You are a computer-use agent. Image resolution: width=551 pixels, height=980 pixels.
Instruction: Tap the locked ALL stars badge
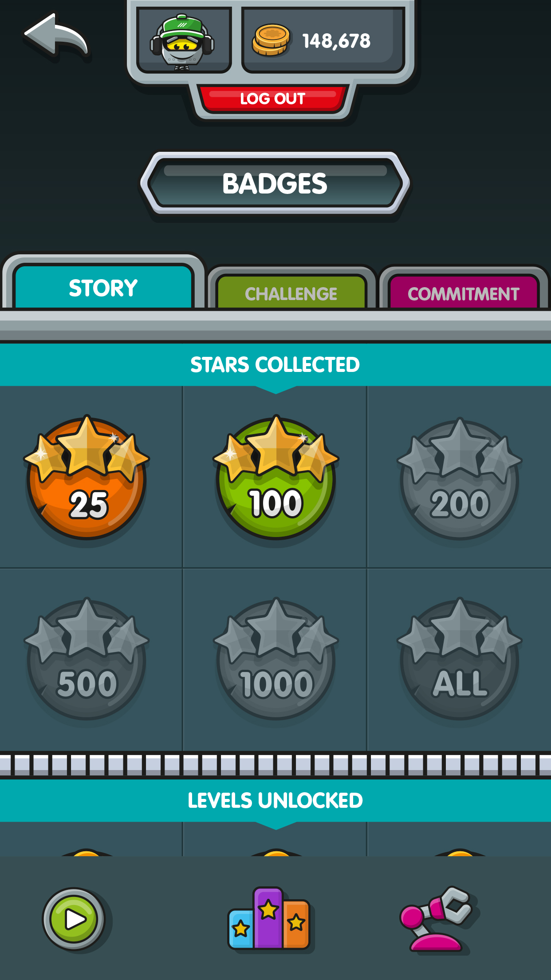tap(460, 659)
